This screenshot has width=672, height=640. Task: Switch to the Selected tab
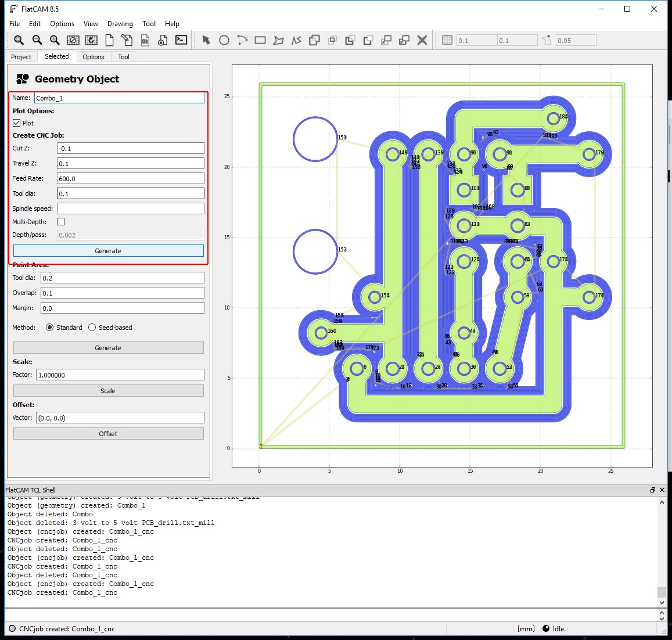(56, 56)
